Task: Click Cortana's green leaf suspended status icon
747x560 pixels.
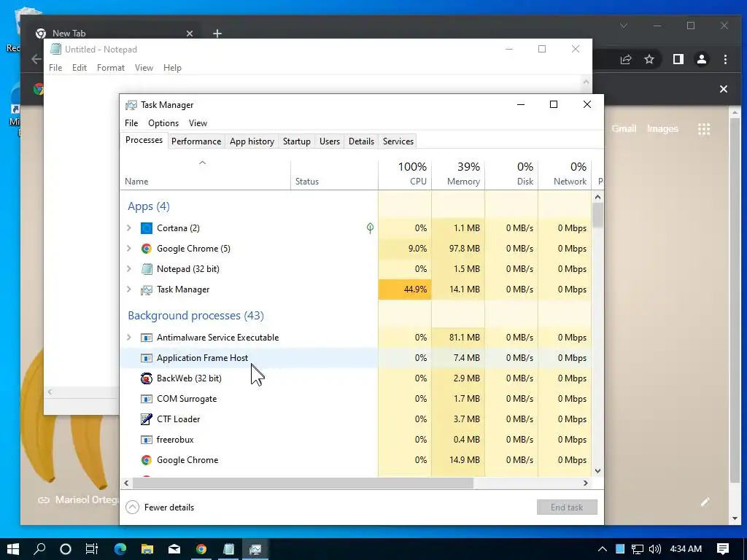Action: 370,228
